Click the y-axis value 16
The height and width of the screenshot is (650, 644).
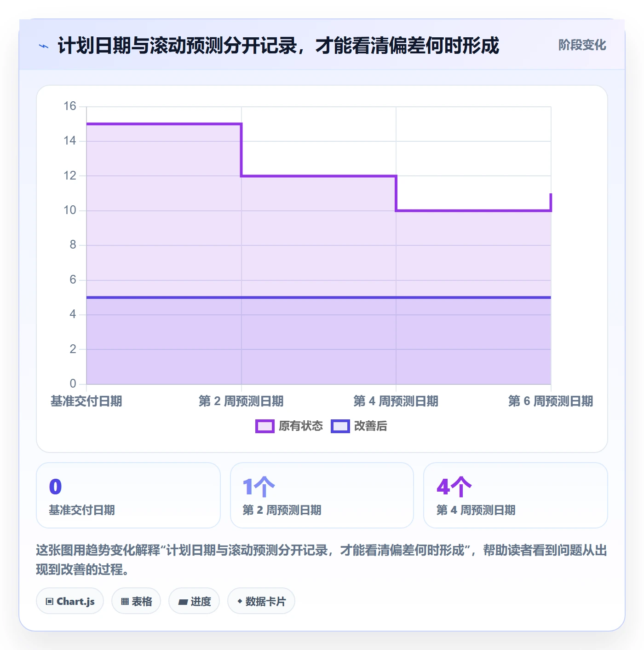[x=70, y=106]
